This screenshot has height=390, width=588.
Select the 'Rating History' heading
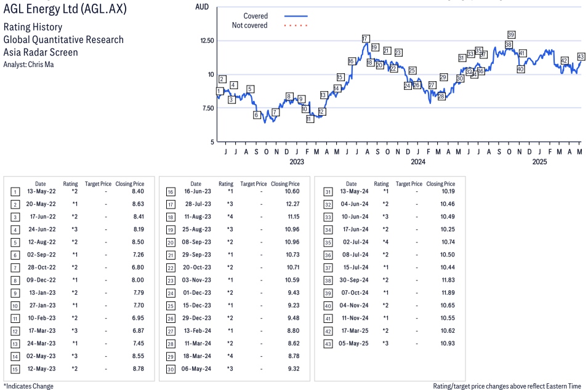[33, 27]
